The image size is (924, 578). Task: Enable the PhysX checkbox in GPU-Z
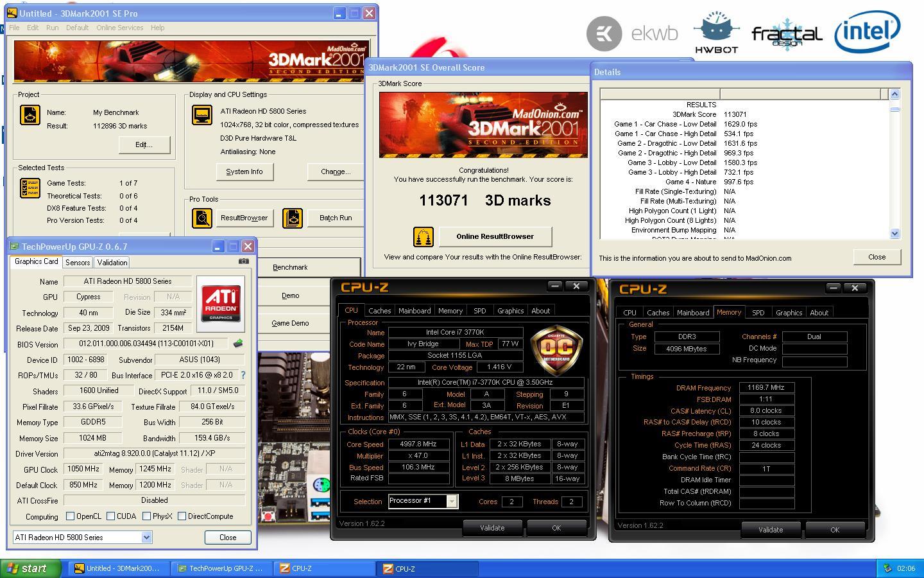147,516
